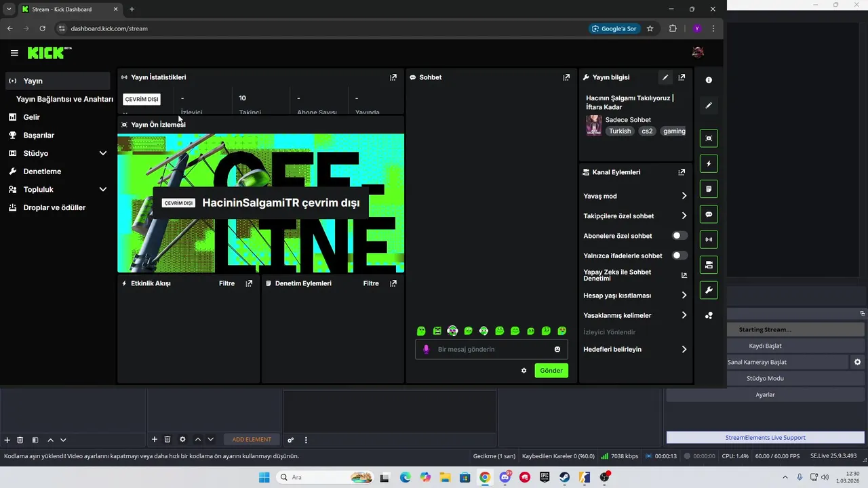Screen dimensions: 868x488
Task: Toggle the wrench icon in the right sidebar
Action: (x=709, y=290)
